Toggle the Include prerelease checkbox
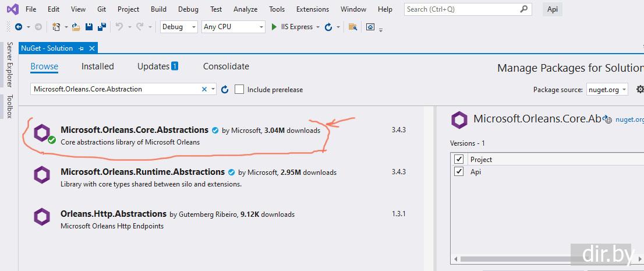Image resolution: width=644 pixels, height=271 pixels. (x=239, y=89)
